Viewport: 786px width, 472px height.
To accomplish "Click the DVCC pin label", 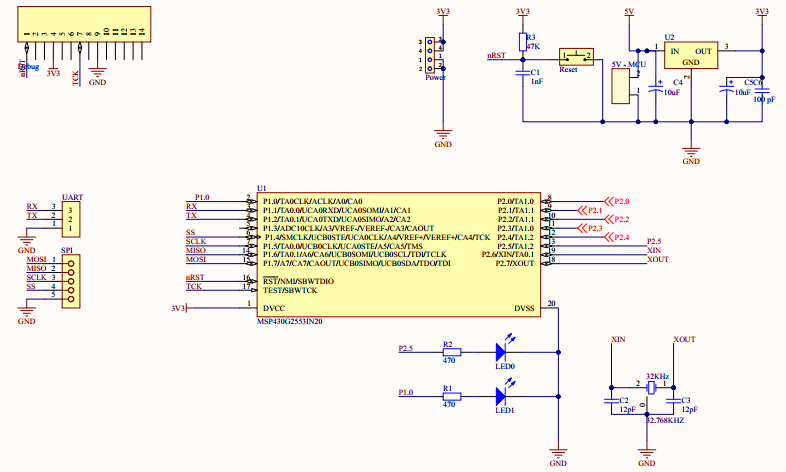I will coord(274,308).
